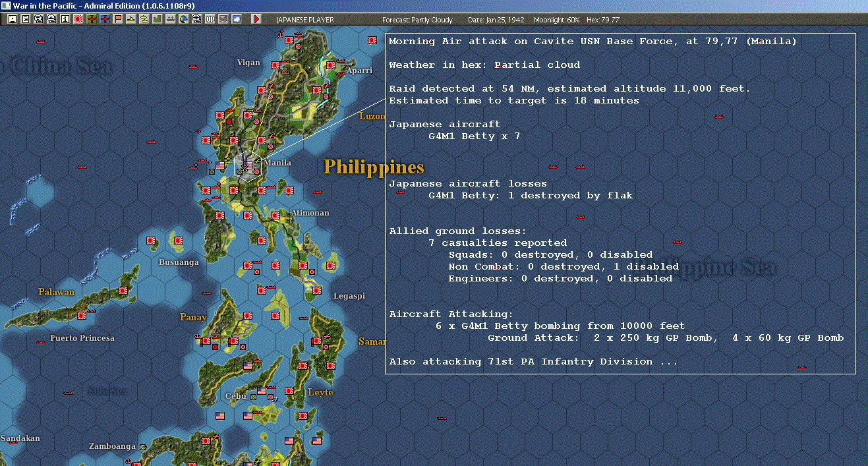Image resolution: width=868 pixels, height=466 pixels.
Task: Click the 'Busuanga' map label
Action: 179,262
